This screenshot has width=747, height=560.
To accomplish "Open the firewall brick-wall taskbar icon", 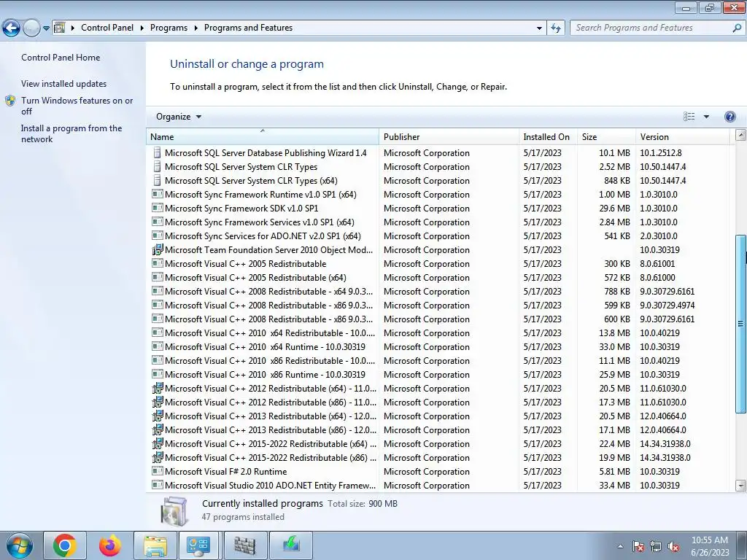I will 245,545.
